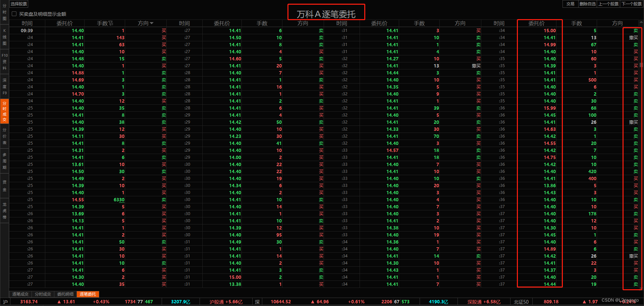Open the 方向 column dropdown arrow
644x306 pixels.
(152, 23)
